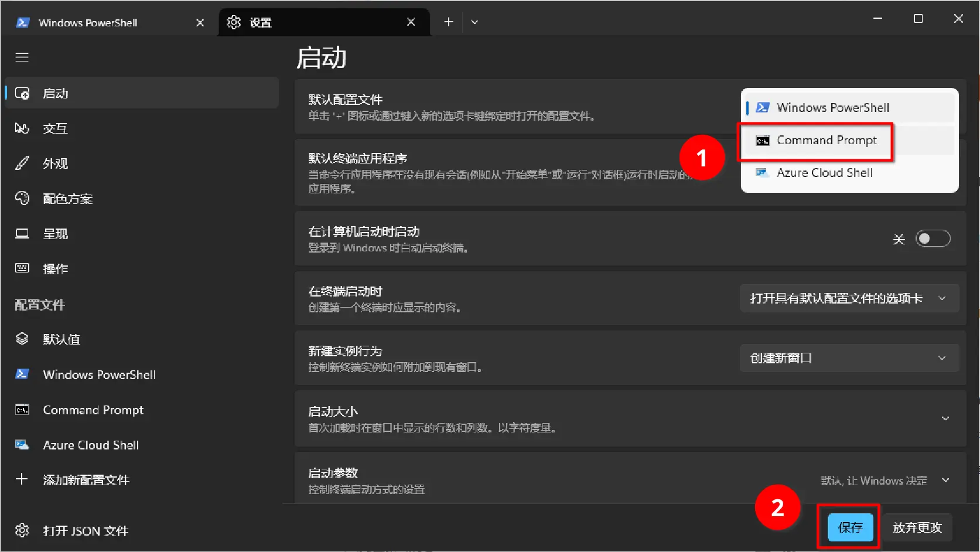This screenshot has width=980, height=552.
Task: Click the 配置文件 sidebar section header
Action: (x=40, y=305)
